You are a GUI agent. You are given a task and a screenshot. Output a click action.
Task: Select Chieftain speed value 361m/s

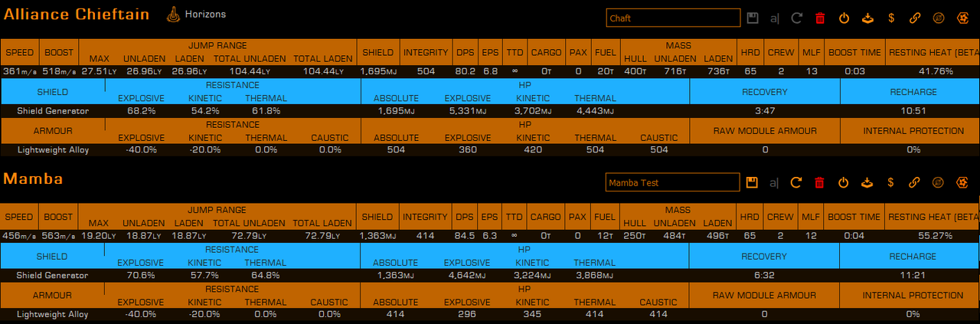pos(19,71)
